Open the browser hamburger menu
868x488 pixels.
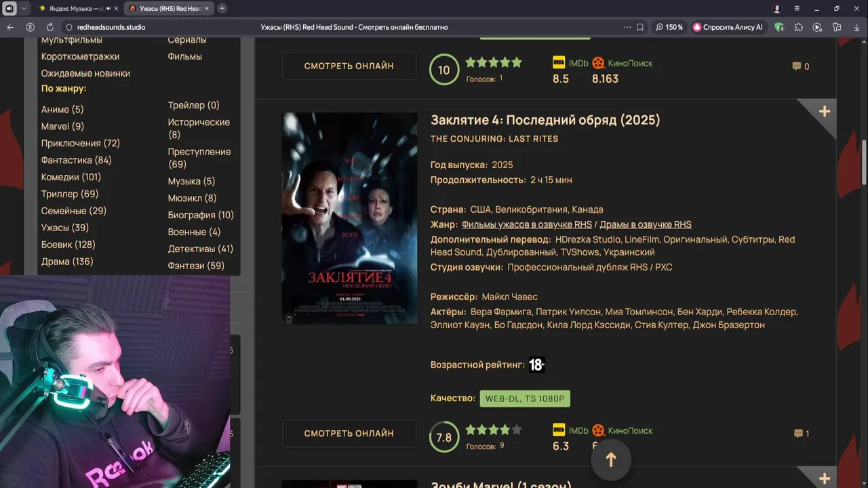click(797, 8)
